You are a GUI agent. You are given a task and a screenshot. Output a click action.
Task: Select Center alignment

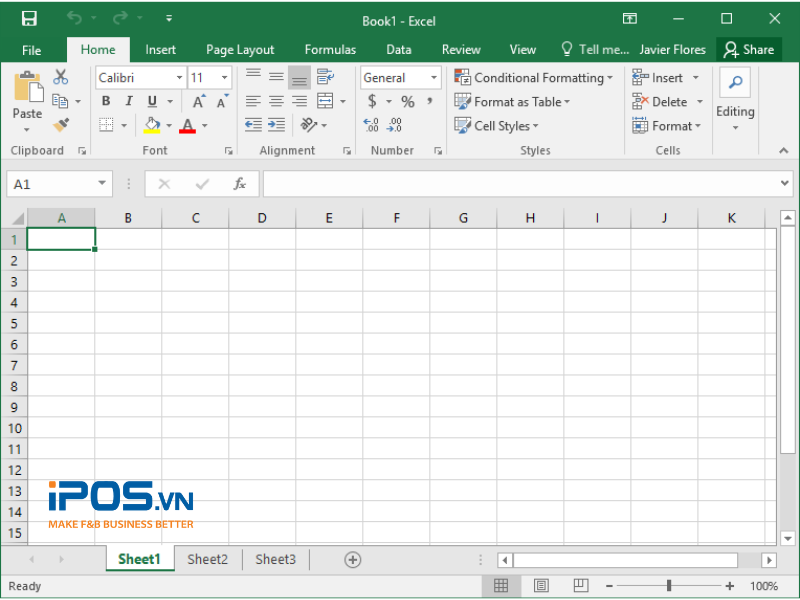tap(276, 101)
